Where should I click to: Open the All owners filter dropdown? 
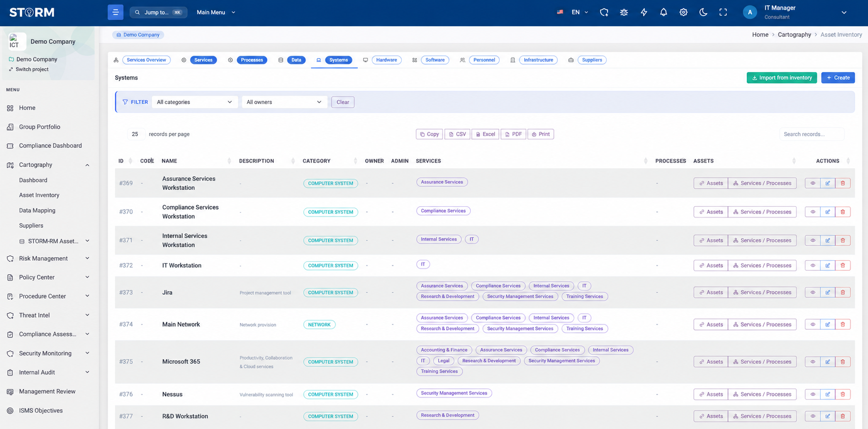click(x=284, y=102)
